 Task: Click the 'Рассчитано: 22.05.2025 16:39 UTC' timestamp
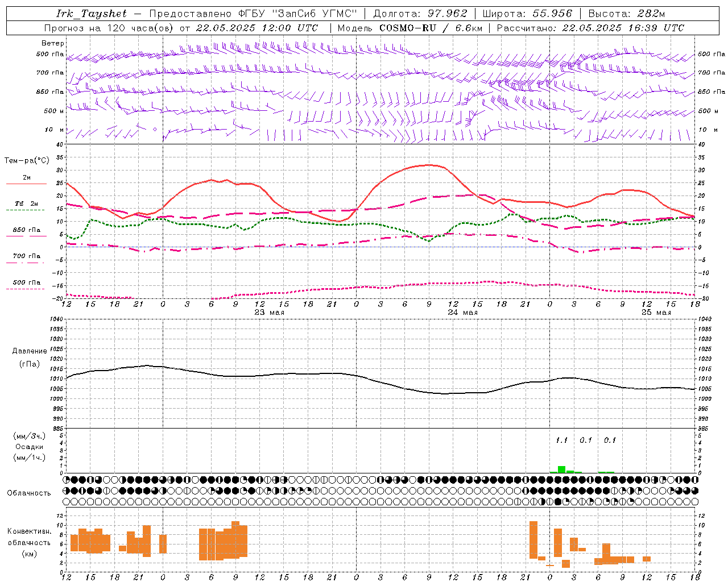tap(591, 28)
